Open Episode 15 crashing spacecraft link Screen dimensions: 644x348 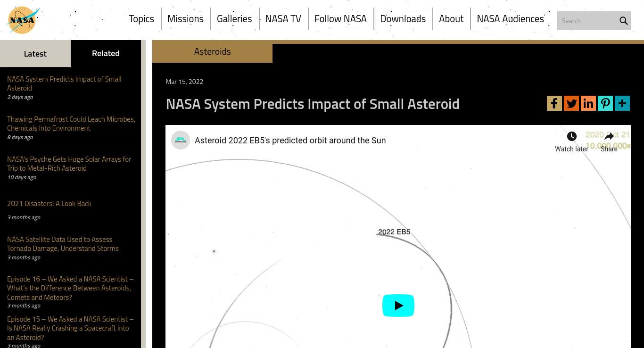(70, 328)
